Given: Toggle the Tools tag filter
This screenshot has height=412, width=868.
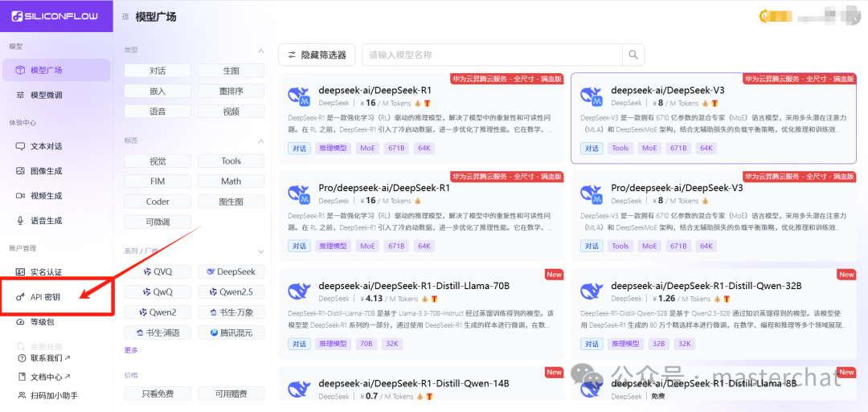Looking at the screenshot, I should pyautogui.click(x=231, y=161).
